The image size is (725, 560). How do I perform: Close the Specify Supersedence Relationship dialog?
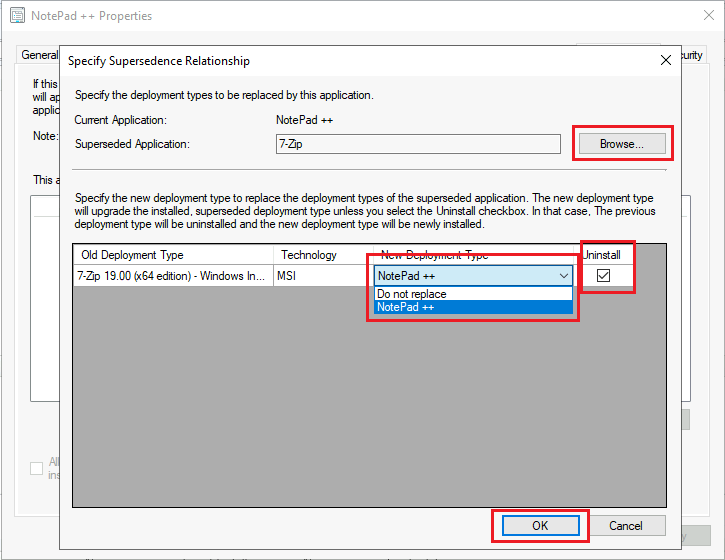pyautogui.click(x=666, y=60)
